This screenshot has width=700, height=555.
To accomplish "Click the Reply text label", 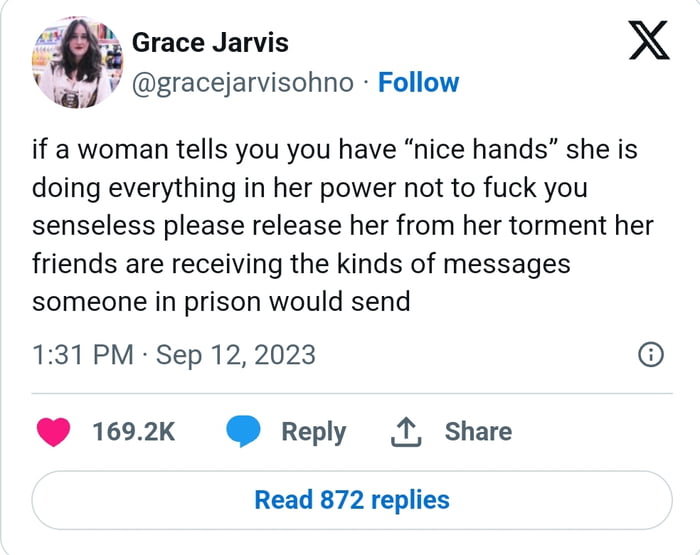I will pyautogui.click(x=313, y=432).
